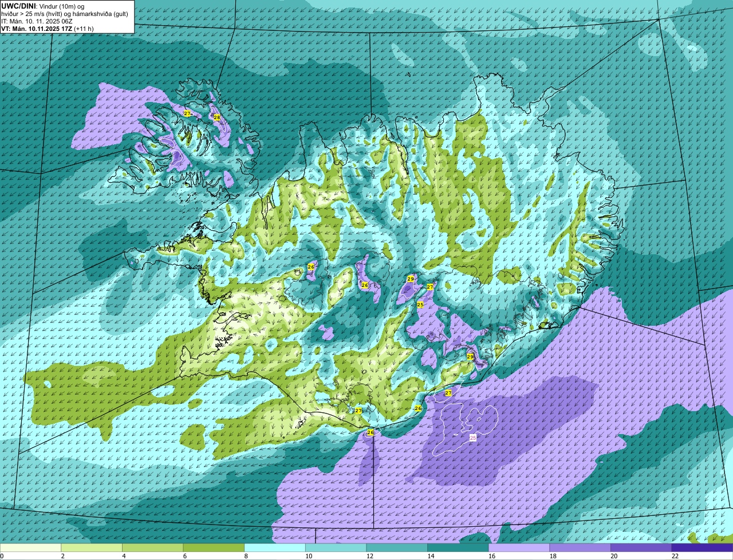Click the white "25" gust label over the sea
Viewport: 733px width, 560px height.
pyautogui.click(x=473, y=437)
